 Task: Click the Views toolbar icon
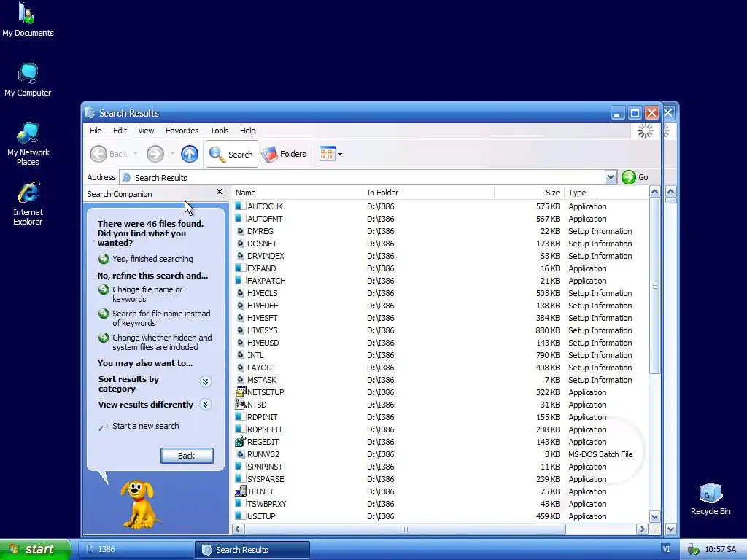pyautogui.click(x=328, y=154)
